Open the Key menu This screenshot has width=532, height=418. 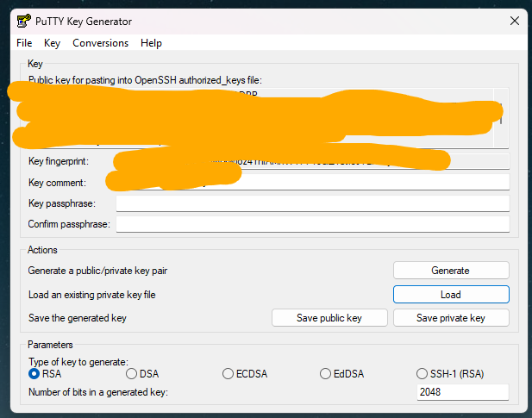click(52, 43)
